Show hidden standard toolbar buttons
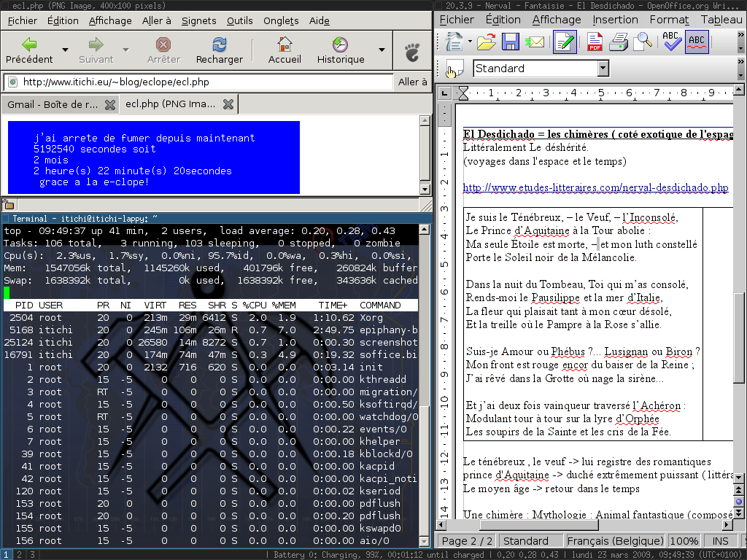This screenshot has height=560, width=747. click(x=740, y=35)
